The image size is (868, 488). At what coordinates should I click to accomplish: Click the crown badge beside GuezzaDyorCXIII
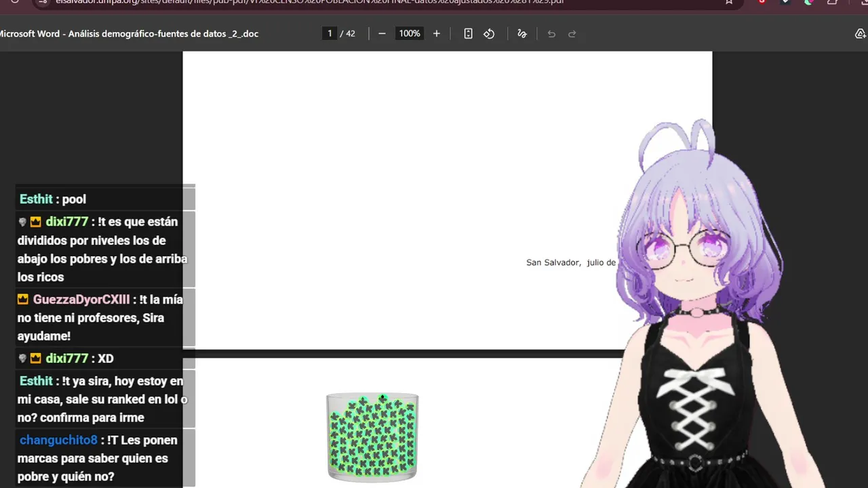pyautogui.click(x=23, y=300)
